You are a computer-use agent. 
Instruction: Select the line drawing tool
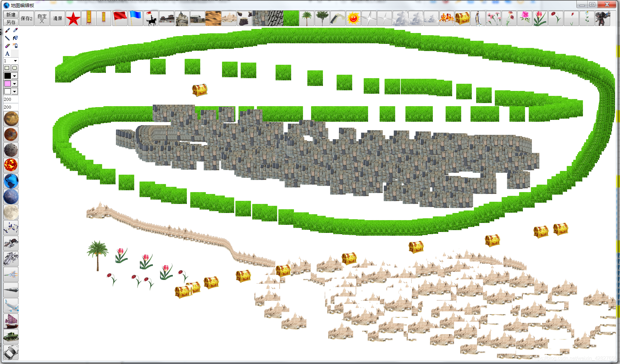7,38
